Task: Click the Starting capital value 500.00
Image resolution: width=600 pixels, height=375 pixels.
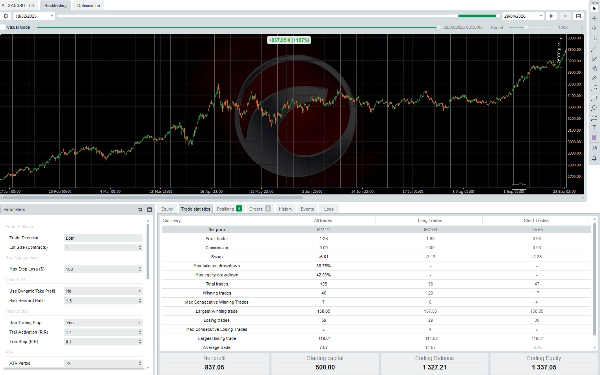Action: click(325, 367)
